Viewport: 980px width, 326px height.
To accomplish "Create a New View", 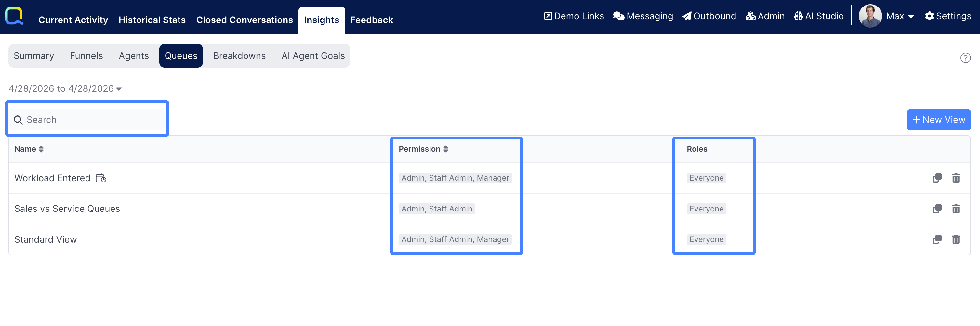I will point(938,120).
